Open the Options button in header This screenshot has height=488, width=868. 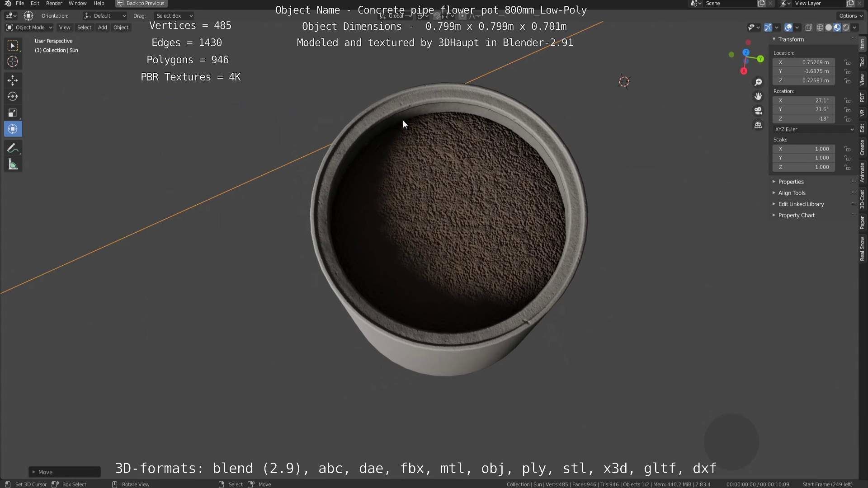850,16
